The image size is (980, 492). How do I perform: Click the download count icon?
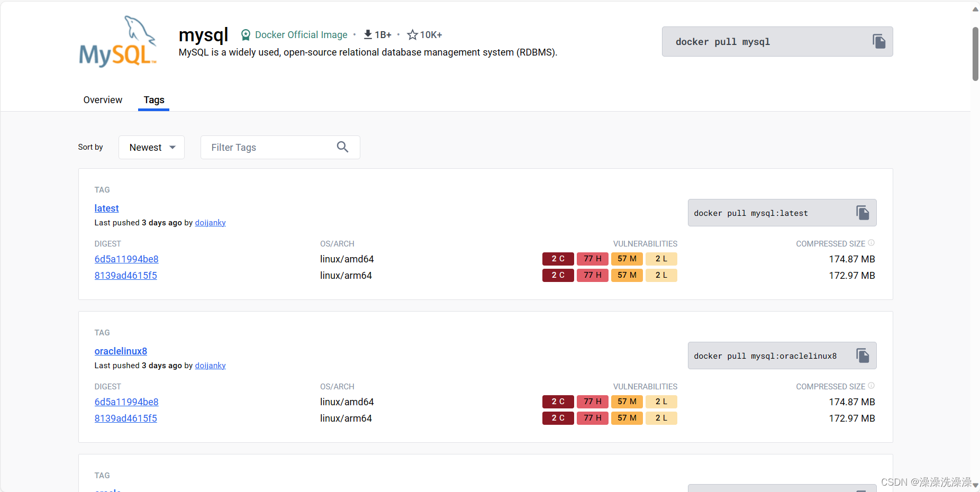click(368, 34)
